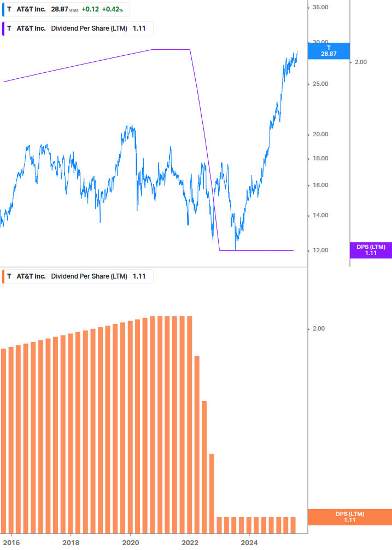The height and width of the screenshot is (550, 392).
Task: Click the orange color bar of the bottom legend
Action: [3, 276]
